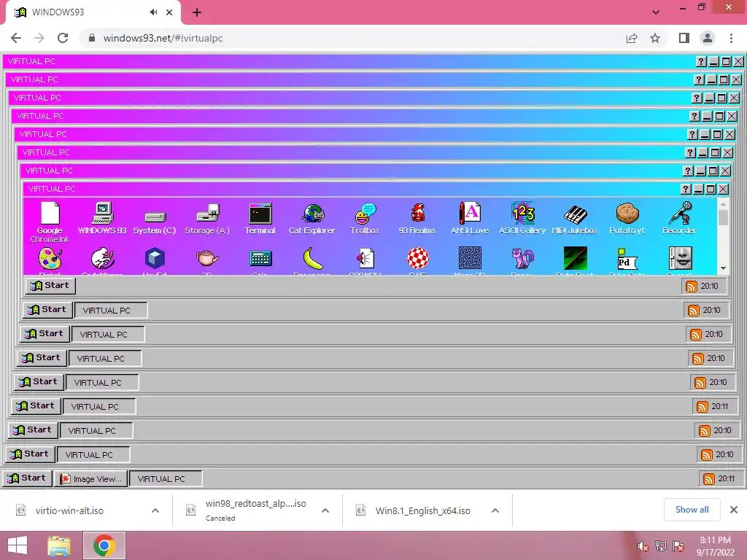Open the ANSI Love icon
Image resolution: width=747 pixels, height=560 pixels.
[x=471, y=219]
